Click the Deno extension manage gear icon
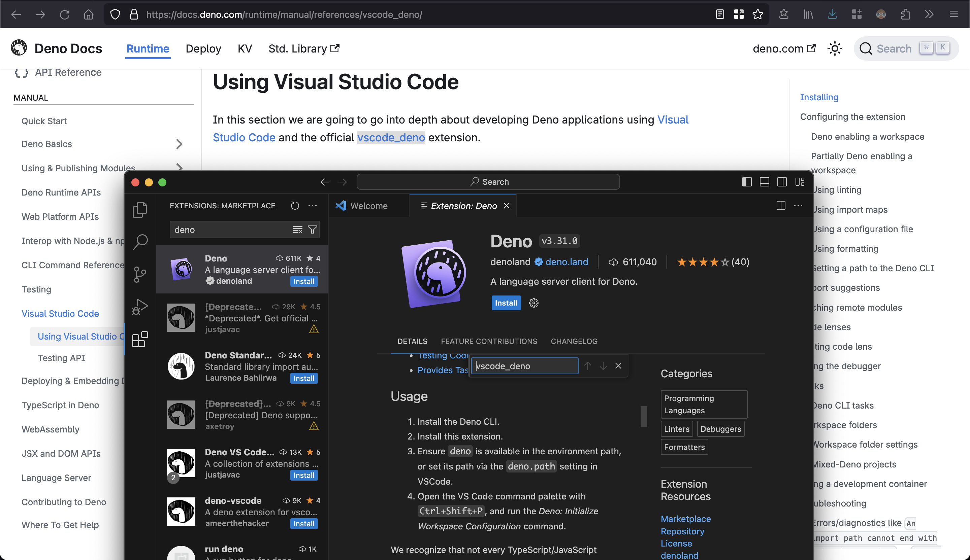 (533, 303)
